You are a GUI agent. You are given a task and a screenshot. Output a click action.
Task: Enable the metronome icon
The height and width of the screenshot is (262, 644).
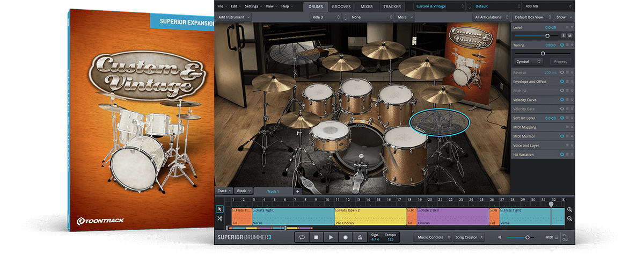pos(360,237)
